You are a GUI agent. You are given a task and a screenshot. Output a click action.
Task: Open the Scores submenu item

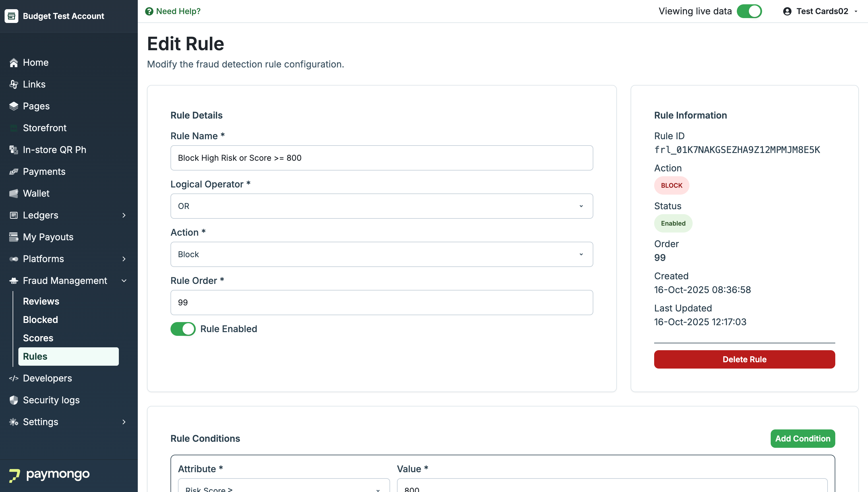[38, 338]
